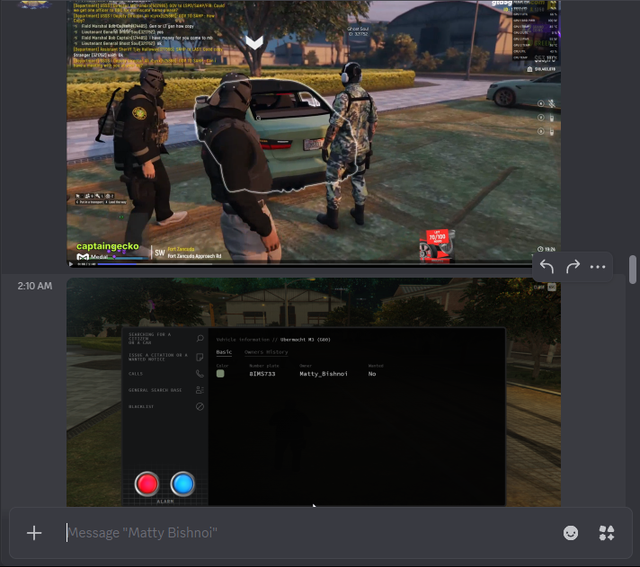Seek along the video progress bar
The height and width of the screenshot is (567, 640).
314,264
